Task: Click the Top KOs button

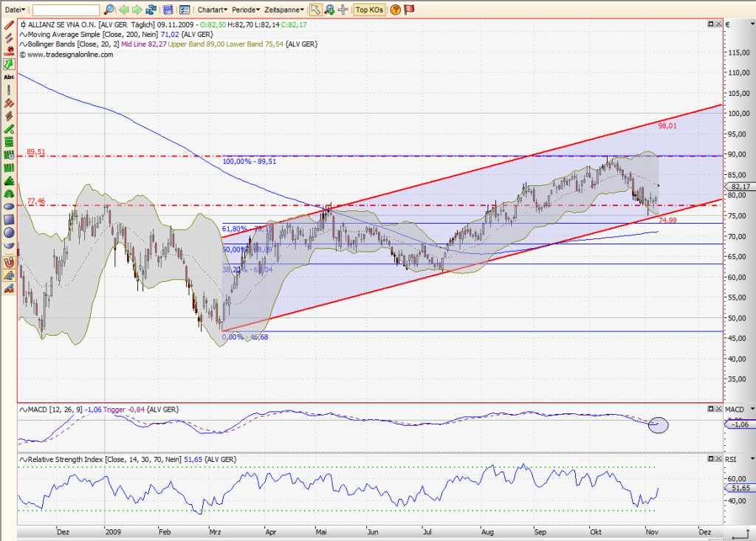Action: point(369,10)
